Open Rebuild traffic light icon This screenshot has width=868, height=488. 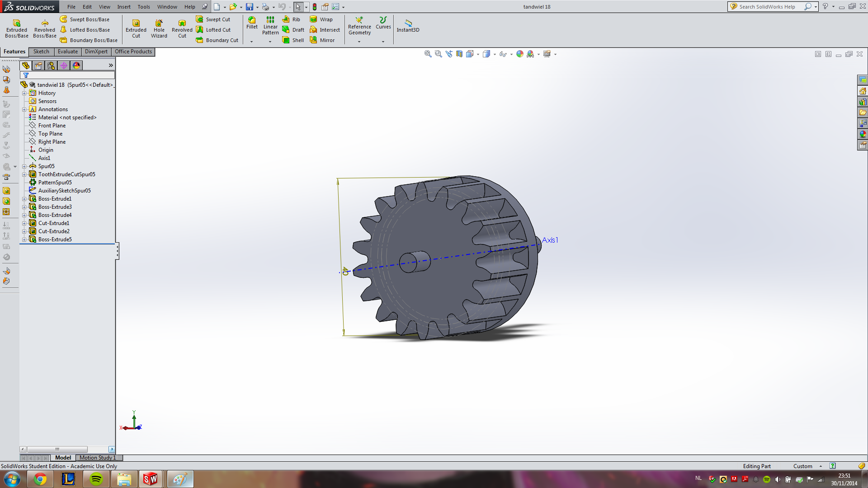[315, 7]
